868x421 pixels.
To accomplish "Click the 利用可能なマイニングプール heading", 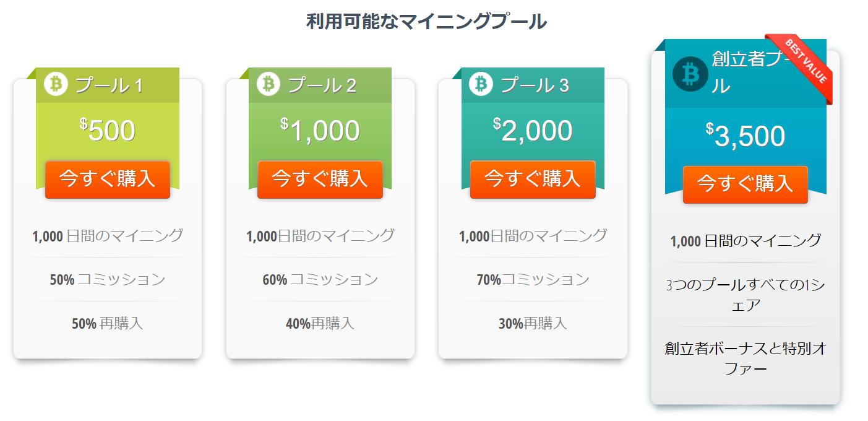I will [x=427, y=22].
